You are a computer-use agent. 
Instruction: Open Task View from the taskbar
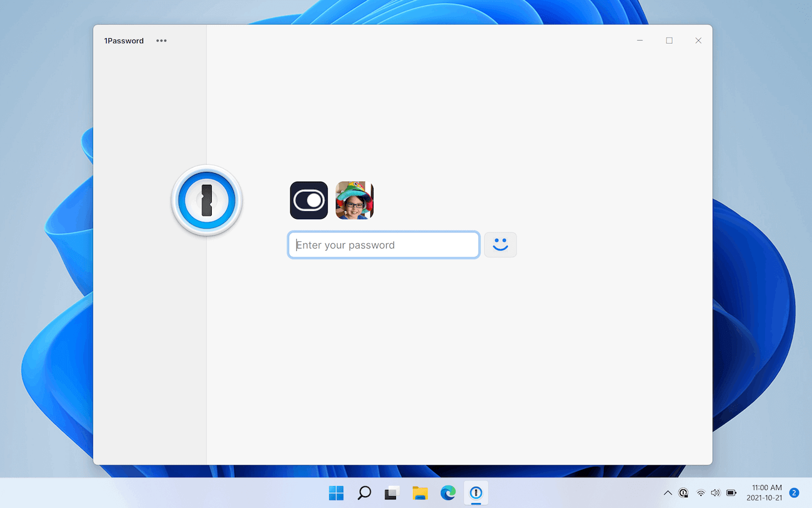392,493
